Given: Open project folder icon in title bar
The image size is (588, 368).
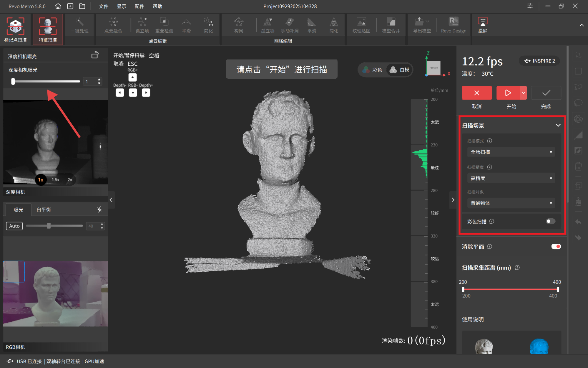Looking at the screenshot, I should point(82,6).
